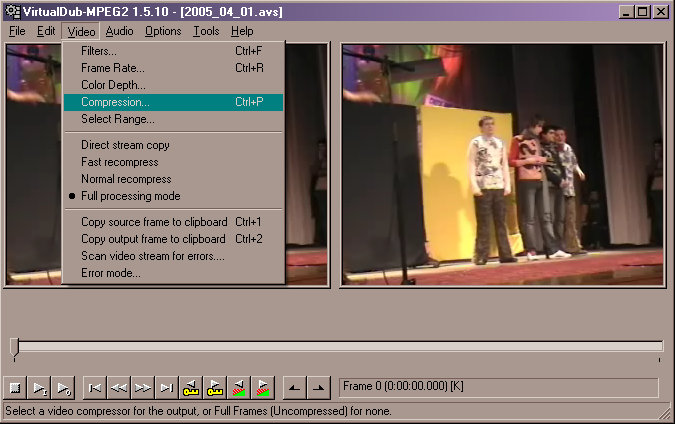Choose Compression... from the Video menu
Screen dimensions: 675x424
coord(115,102)
